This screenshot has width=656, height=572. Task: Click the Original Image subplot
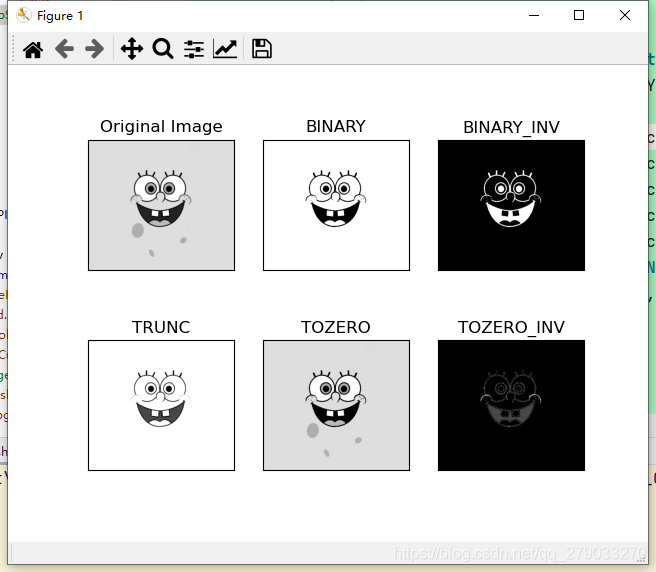161,205
